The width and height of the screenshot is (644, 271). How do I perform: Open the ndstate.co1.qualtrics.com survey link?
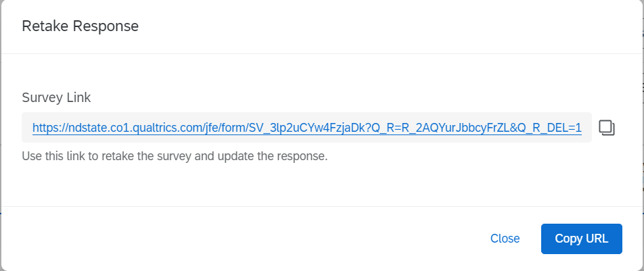pyautogui.click(x=307, y=128)
